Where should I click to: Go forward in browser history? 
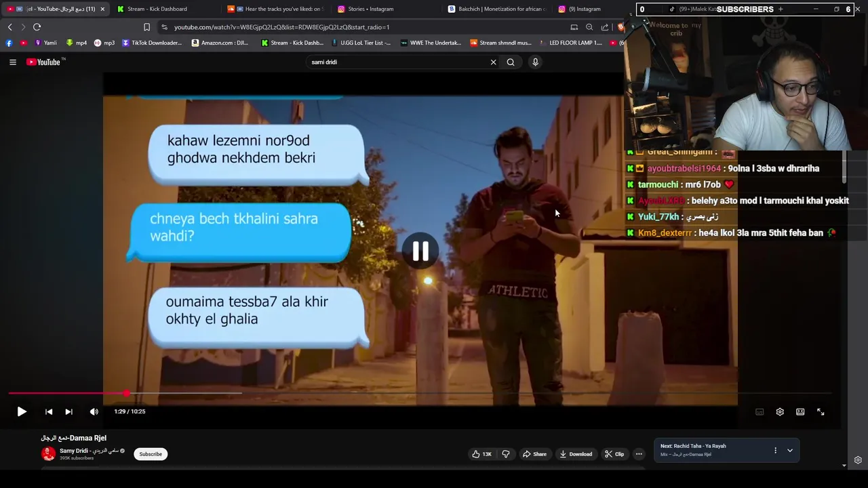tap(23, 27)
